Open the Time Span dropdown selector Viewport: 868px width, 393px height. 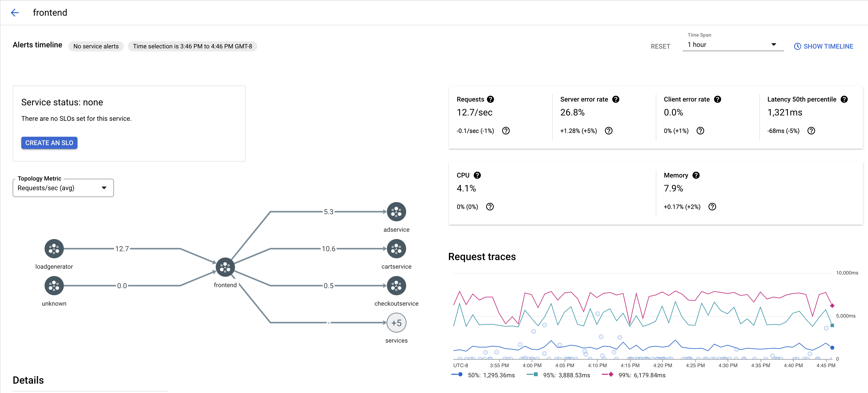(731, 45)
